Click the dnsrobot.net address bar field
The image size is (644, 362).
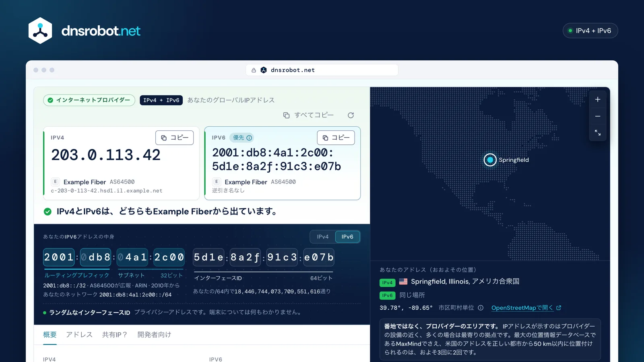(x=322, y=70)
